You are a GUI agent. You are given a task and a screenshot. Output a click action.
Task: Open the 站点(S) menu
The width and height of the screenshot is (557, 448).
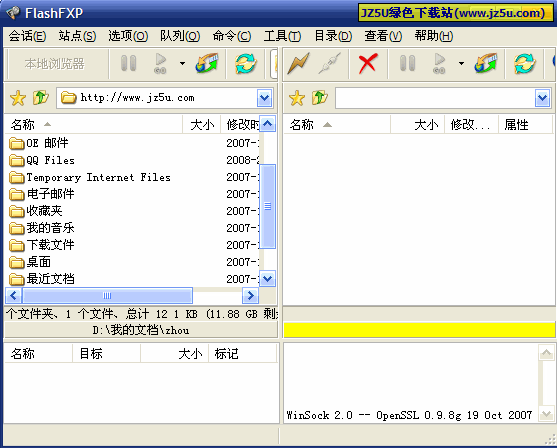tap(77, 36)
